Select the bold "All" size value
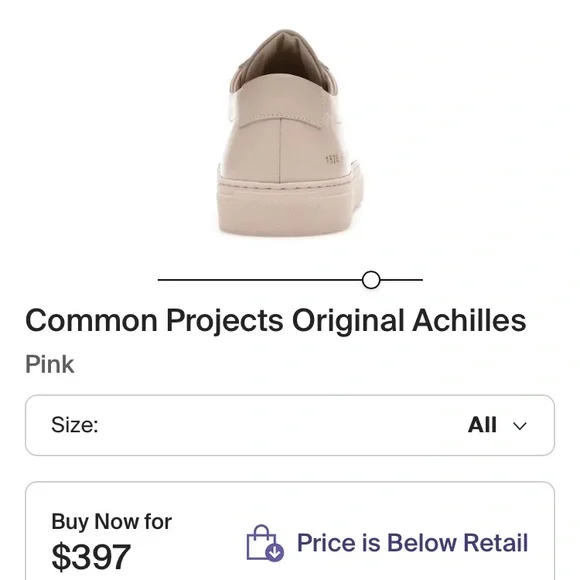Viewport: 580px width, 580px height. tap(482, 425)
